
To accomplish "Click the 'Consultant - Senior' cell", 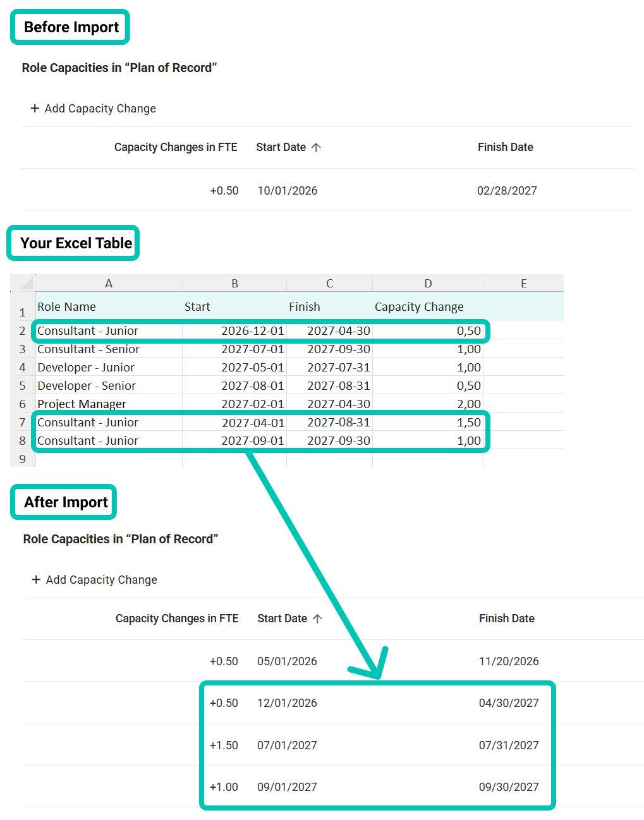I will click(109, 349).
